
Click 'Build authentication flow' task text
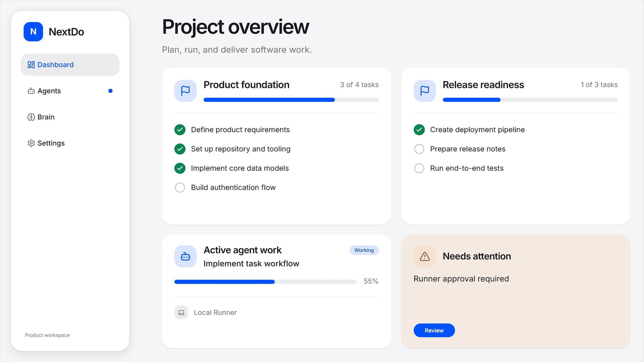pos(233,188)
